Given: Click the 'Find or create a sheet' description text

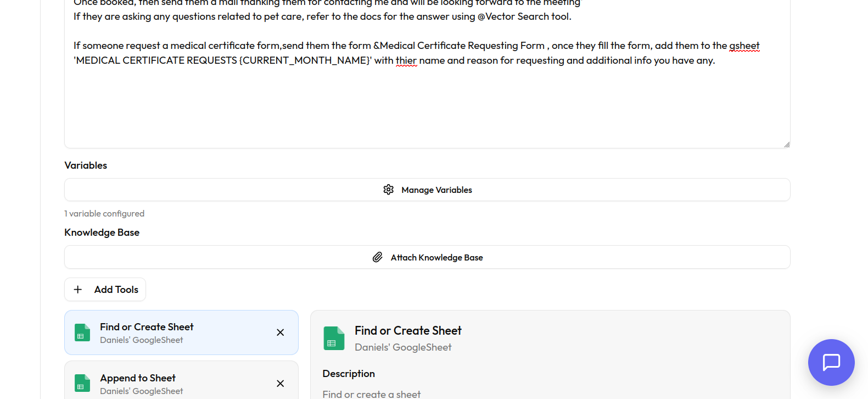Looking at the screenshot, I should pos(372,394).
